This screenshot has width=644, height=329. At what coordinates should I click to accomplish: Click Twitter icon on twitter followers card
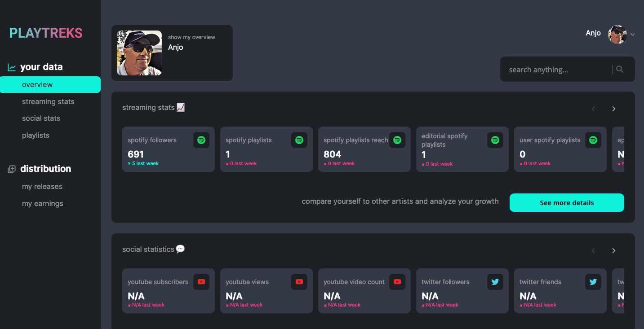495,282
